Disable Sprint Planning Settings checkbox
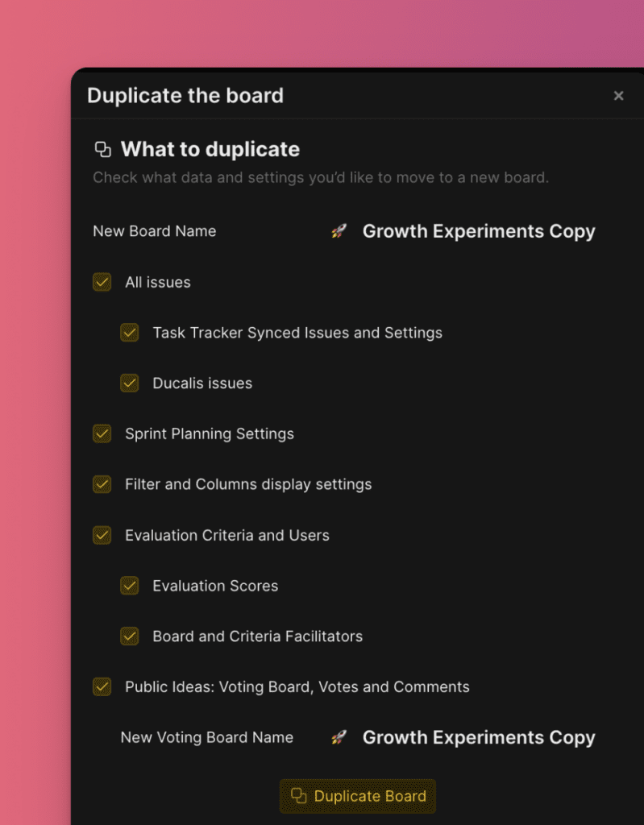 pos(102,433)
